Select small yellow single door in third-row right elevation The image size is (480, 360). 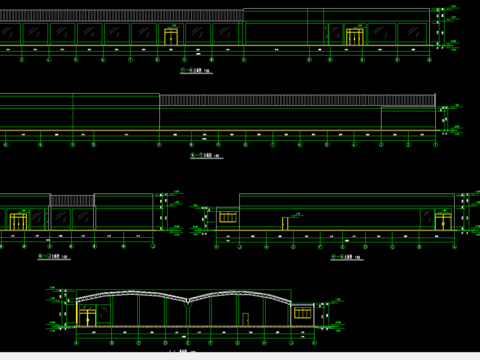(285, 223)
